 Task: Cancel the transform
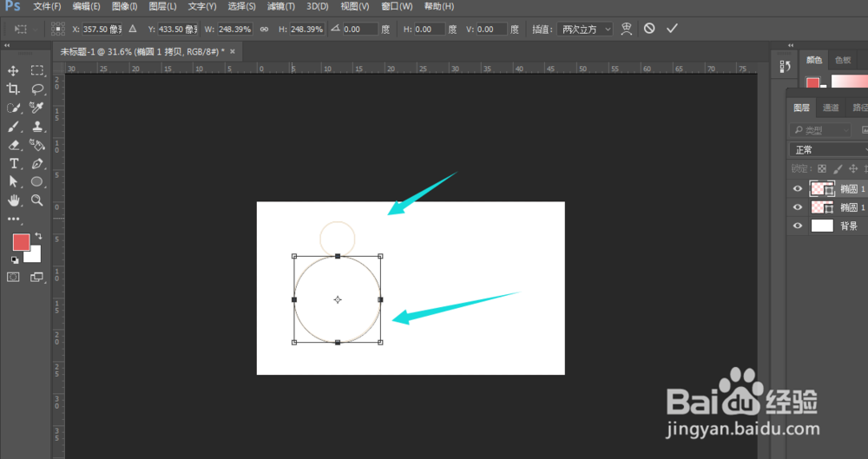point(649,29)
